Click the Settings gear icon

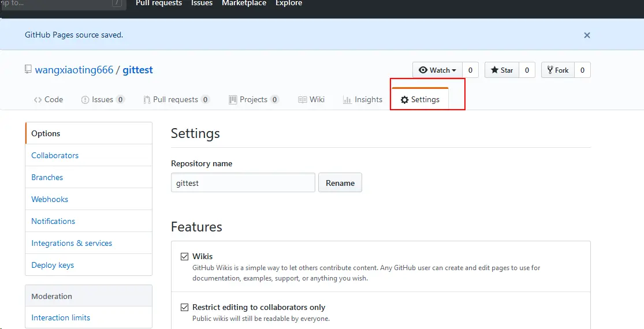[404, 100]
